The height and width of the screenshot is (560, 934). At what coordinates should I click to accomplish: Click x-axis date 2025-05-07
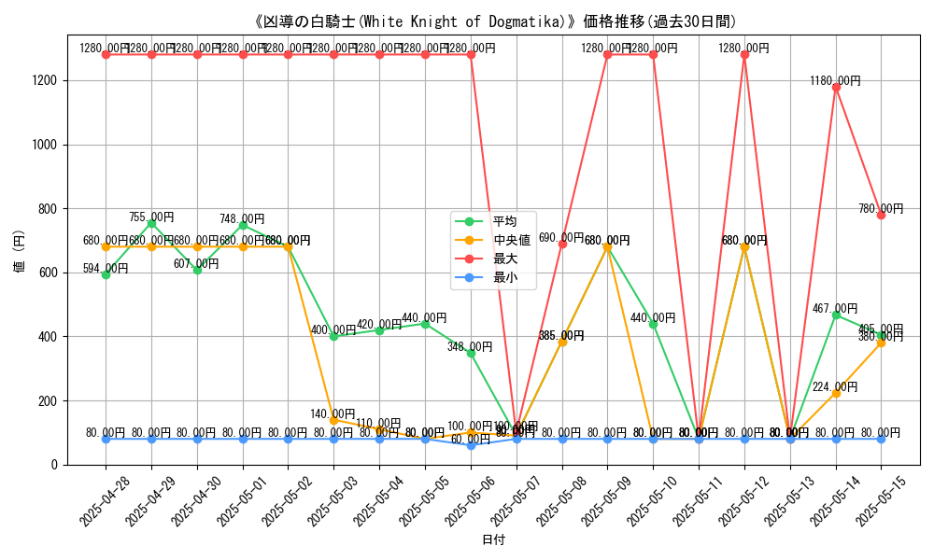pos(516,501)
